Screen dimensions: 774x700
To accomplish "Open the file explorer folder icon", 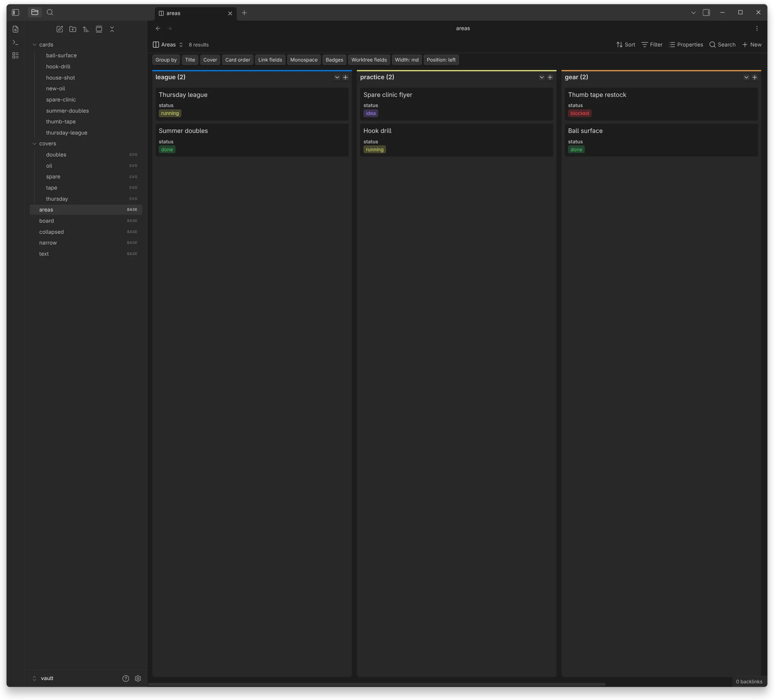I will (x=34, y=12).
